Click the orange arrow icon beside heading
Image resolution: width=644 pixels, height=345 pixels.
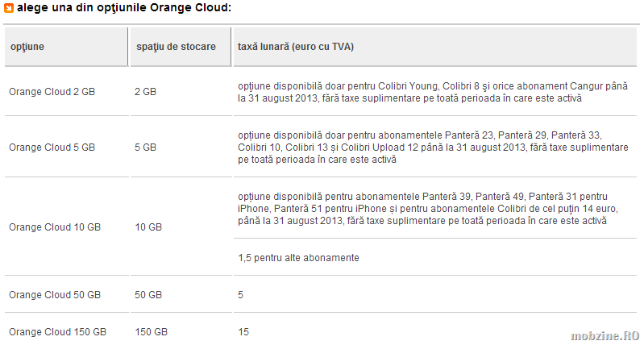click(9, 8)
